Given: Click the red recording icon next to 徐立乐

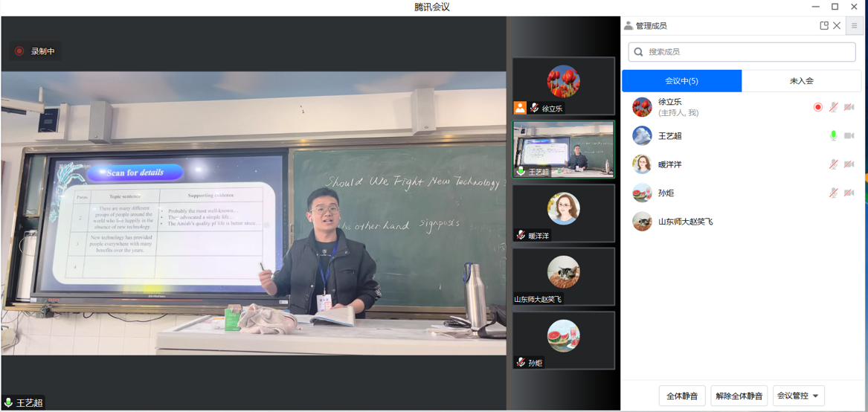Looking at the screenshot, I should 818,107.
